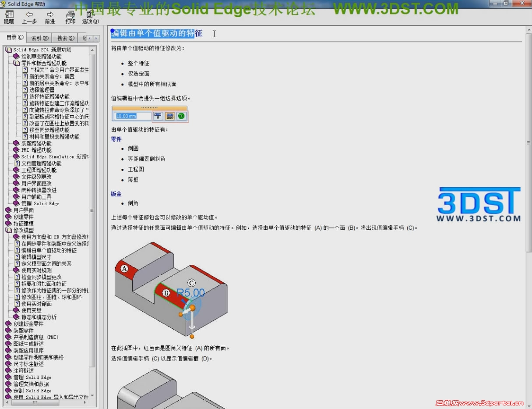Switch to the 搜索 tab
The image size is (532, 409).
pyautogui.click(x=64, y=38)
